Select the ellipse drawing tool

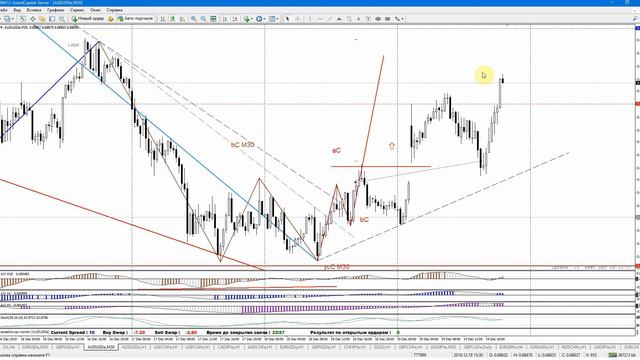click(378, 19)
